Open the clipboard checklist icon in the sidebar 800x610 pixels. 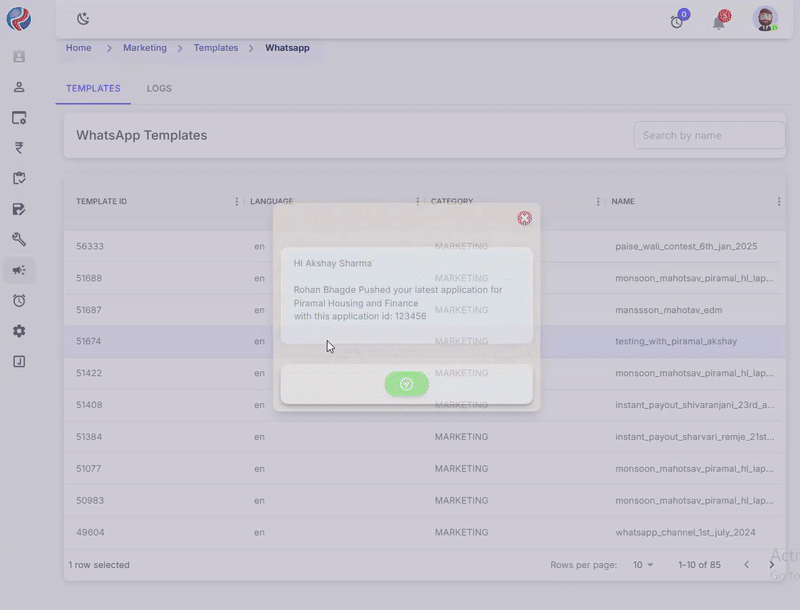click(19, 178)
